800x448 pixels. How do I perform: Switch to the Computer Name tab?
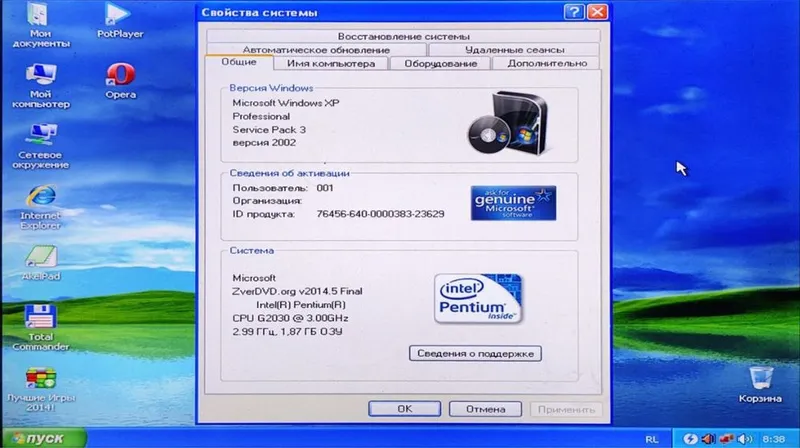(331, 63)
